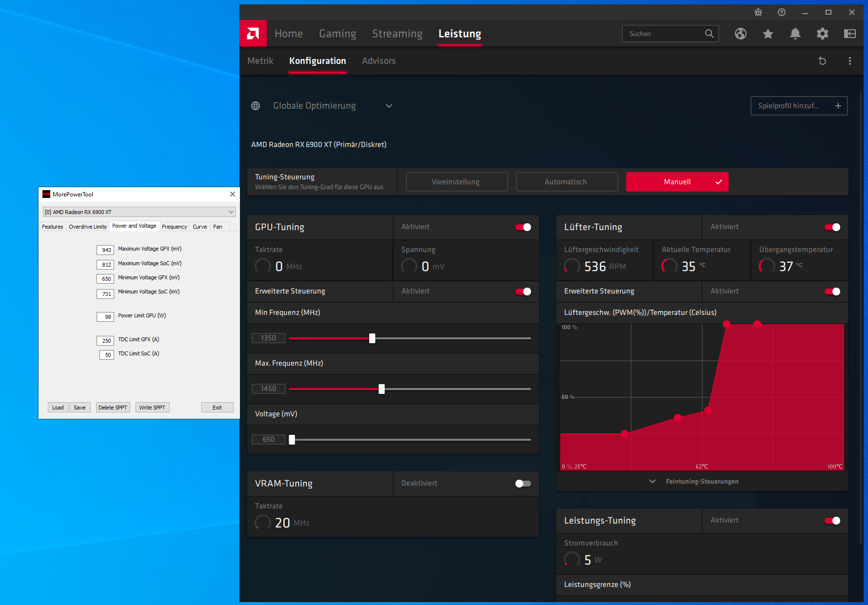Disable the GPU-Tuning toggle
This screenshot has height=605, width=868.
523,227
